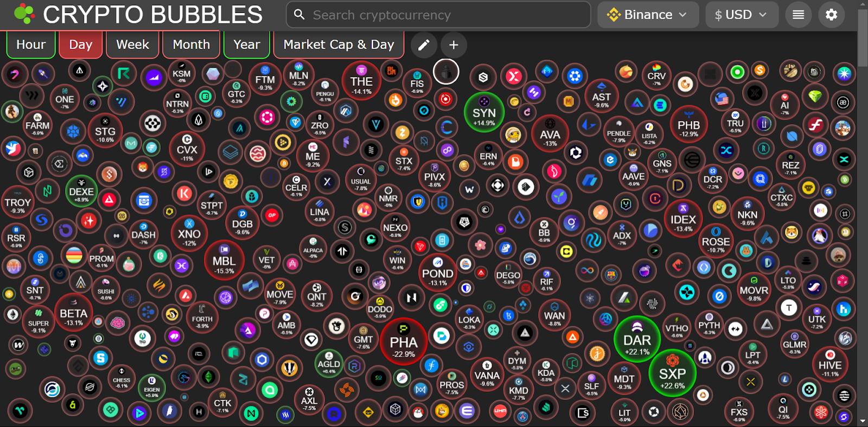
Task: Switch to Market Cap & Day tab
Action: [339, 44]
